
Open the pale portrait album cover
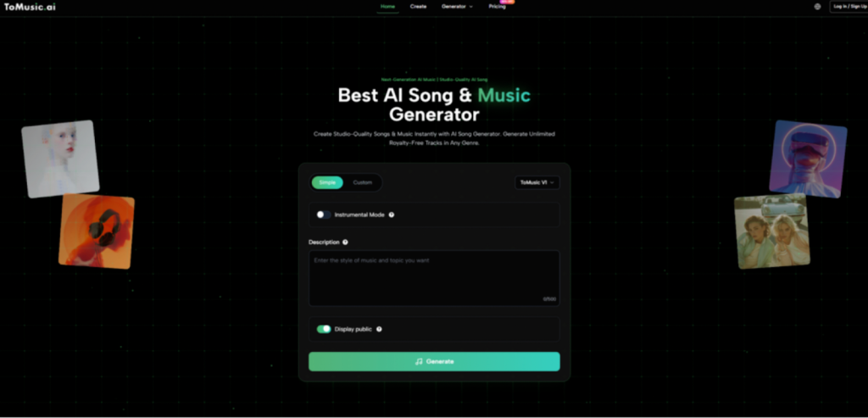(60, 159)
